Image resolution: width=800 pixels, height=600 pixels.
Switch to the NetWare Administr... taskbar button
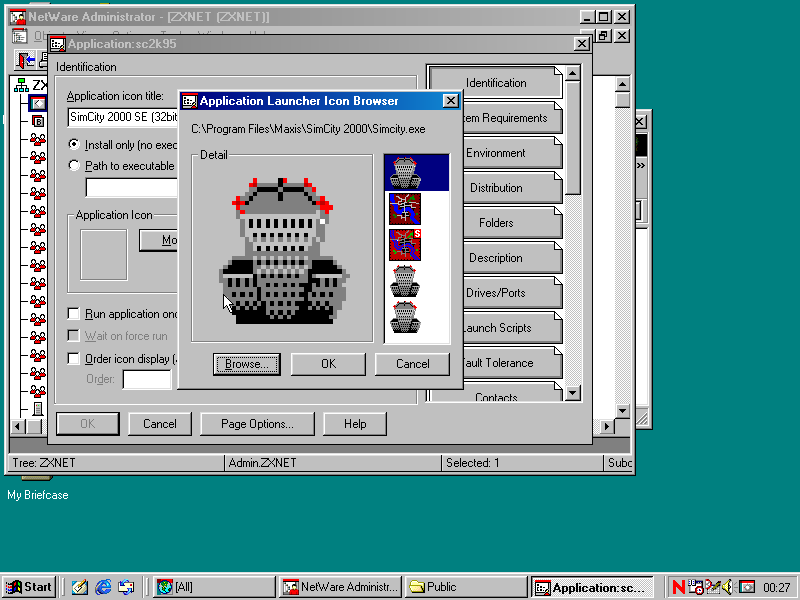[341, 587]
